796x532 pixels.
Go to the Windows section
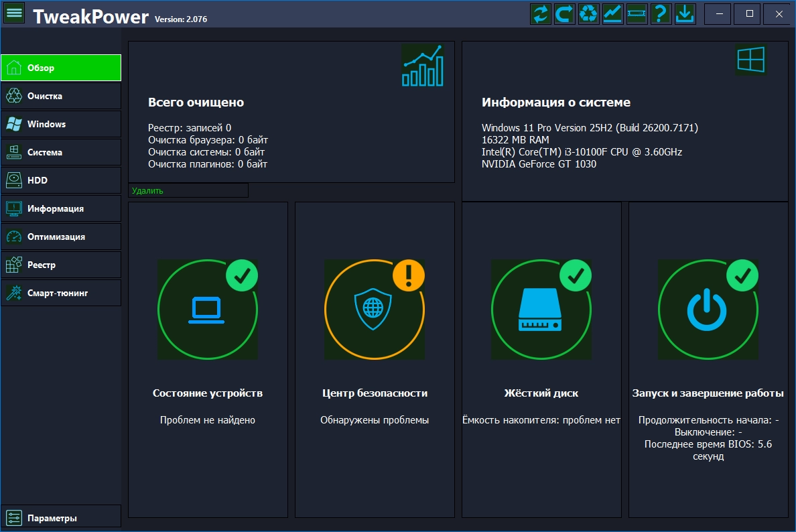(61, 124)
